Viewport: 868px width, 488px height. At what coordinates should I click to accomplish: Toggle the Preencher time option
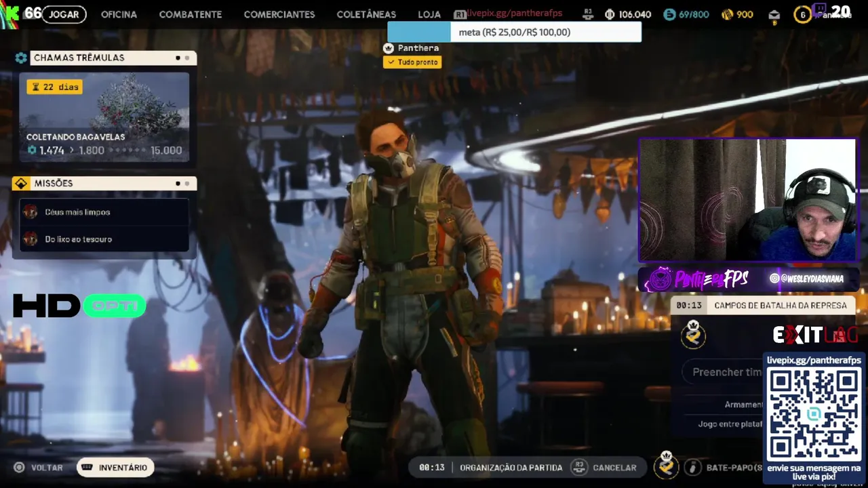coord(722,372)
